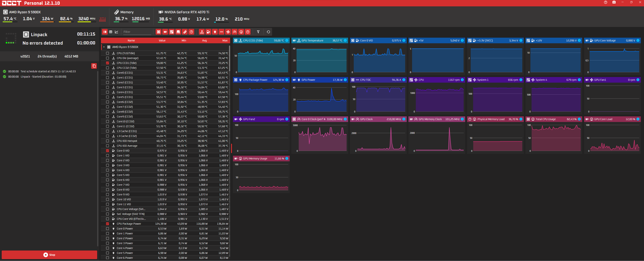Uncheck the CPU CCD1 (Tdie) row checkbox
This screenshot has height=261, width=644.
click(107, 63)
